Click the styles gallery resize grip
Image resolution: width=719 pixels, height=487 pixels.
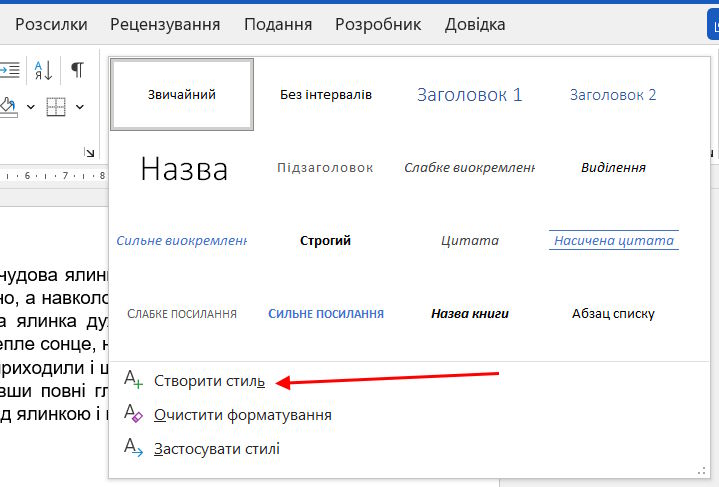(702, 470)
